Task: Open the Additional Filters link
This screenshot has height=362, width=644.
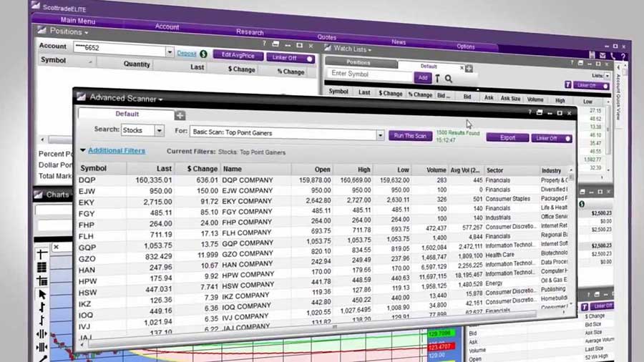Action: click(x=117, y=151)
